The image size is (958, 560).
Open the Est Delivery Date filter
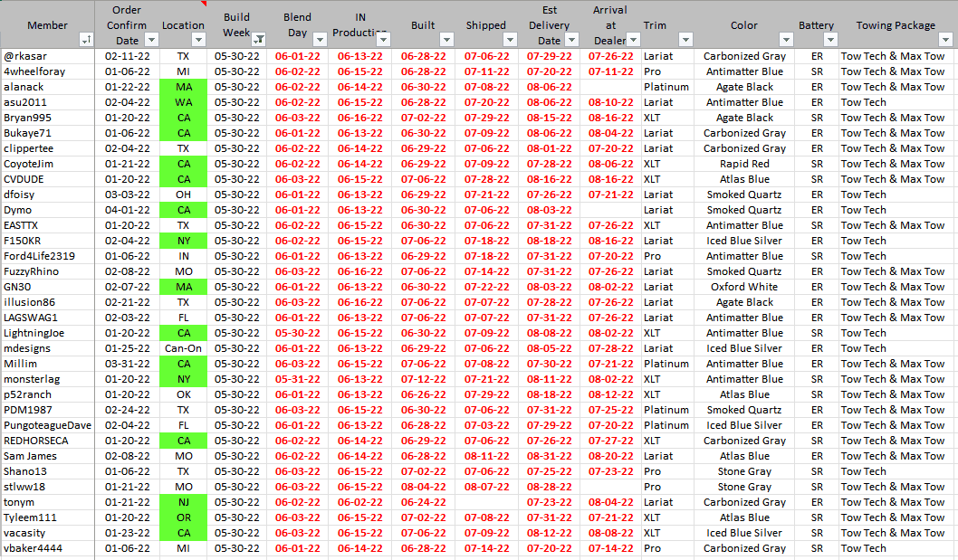(x=571, y=40)
